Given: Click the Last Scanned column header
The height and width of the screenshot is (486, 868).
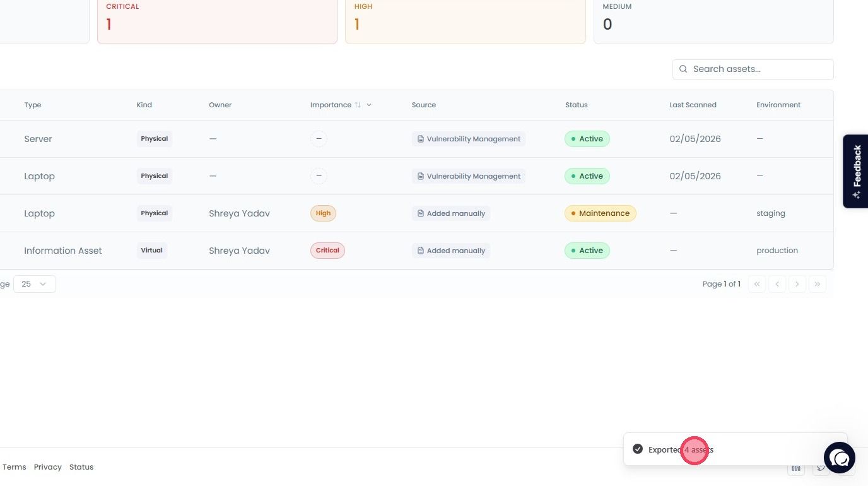Looking at the screenshot, I should pos(693,105).
